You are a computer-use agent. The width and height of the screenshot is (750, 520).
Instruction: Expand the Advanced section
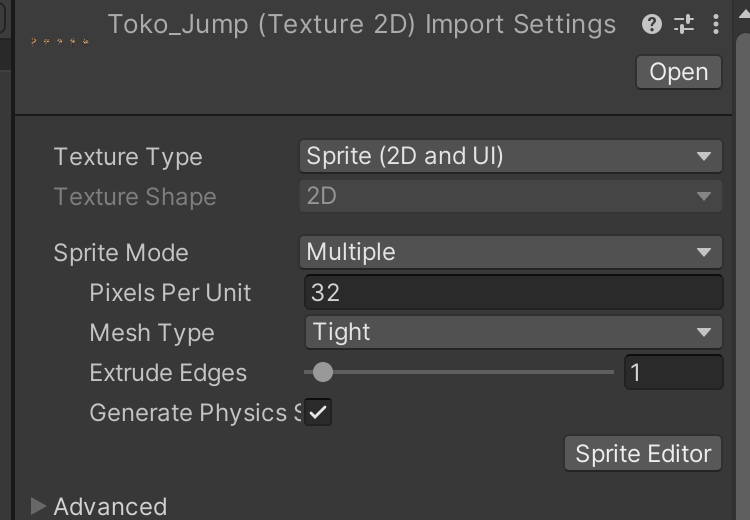tap(39, 506)
